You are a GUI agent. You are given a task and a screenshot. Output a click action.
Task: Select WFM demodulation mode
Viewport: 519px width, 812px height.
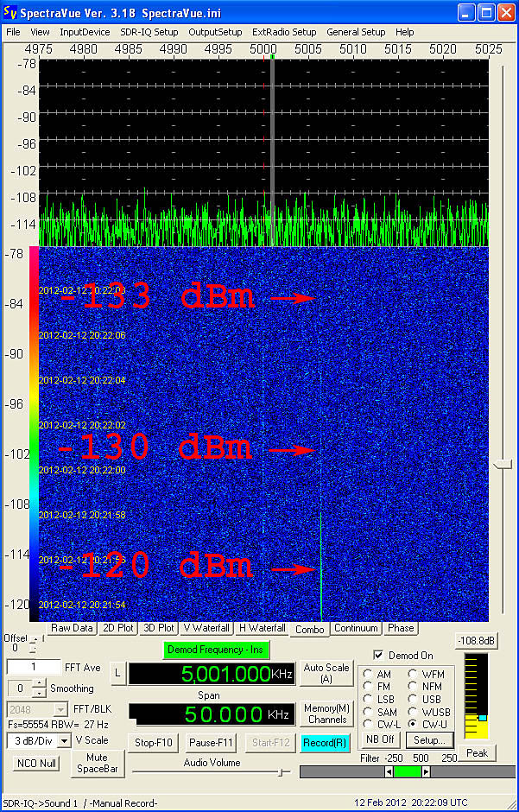click(x=413, y=675)
